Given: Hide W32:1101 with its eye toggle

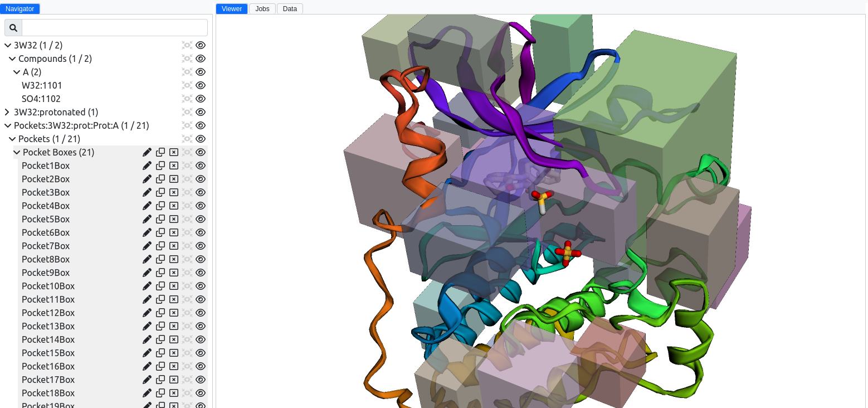Looking at the screenshot, I should click(x=200, y=85).
